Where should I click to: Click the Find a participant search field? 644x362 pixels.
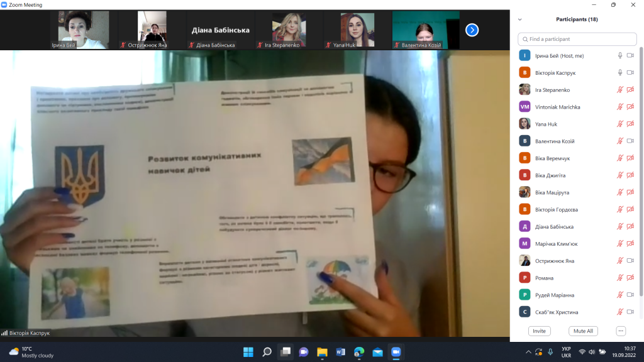[577, 39]
